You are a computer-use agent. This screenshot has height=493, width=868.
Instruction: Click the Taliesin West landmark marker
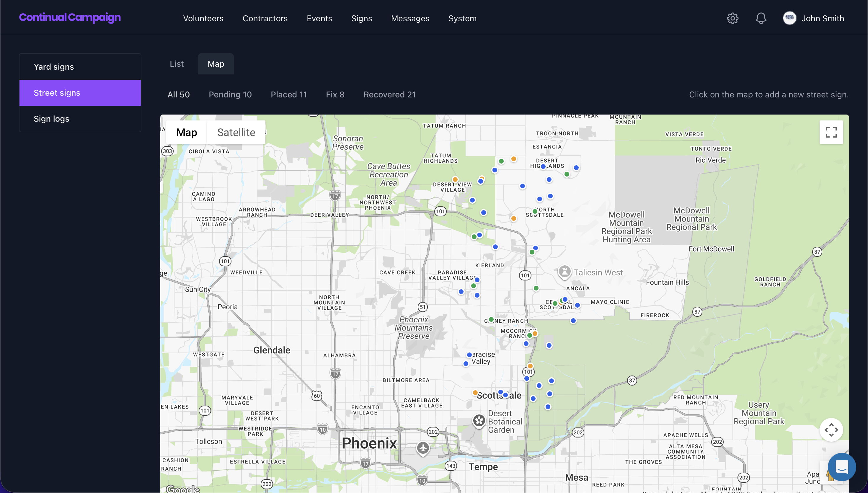click(564, 272)
